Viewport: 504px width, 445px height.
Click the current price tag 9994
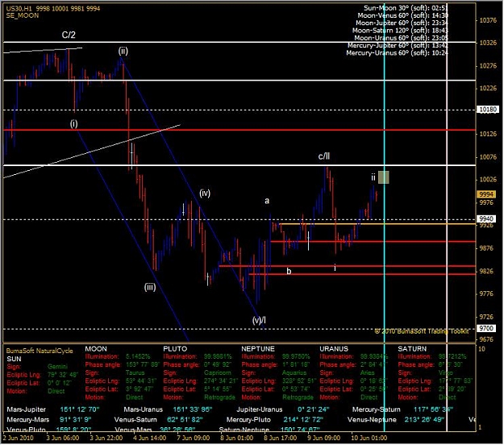[x=486, y=194]
